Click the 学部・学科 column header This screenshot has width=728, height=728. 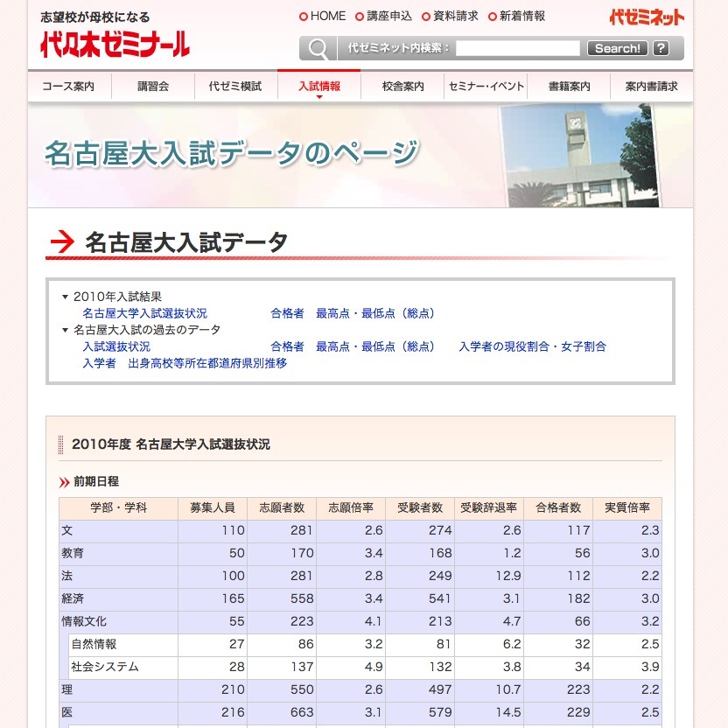(118, 507)
